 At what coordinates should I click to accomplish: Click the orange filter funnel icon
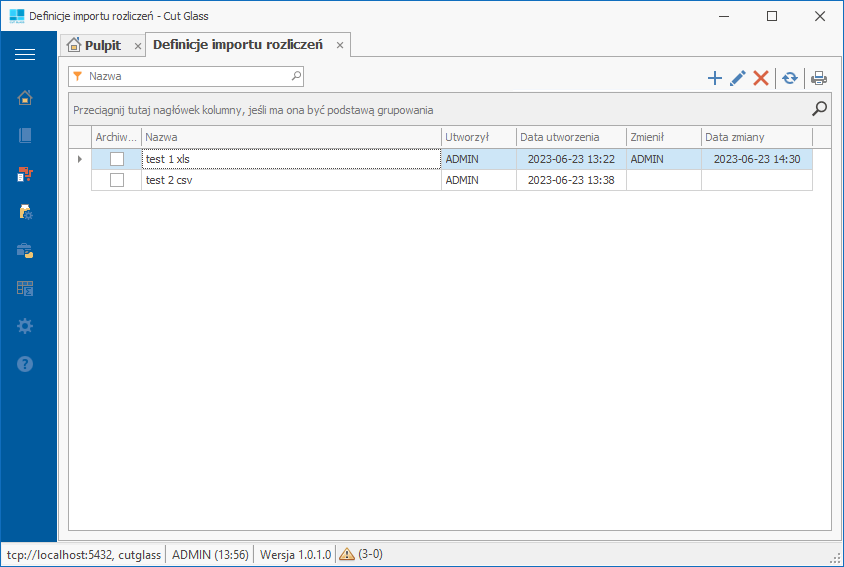click(78, 76)
